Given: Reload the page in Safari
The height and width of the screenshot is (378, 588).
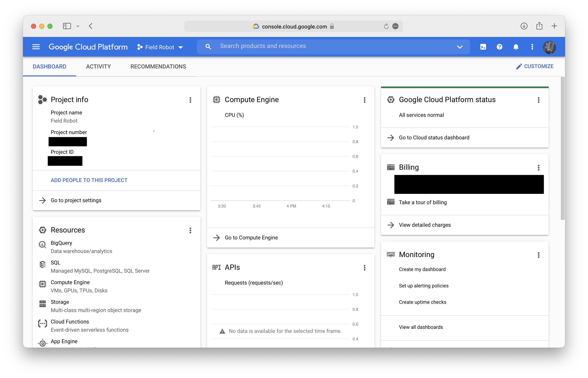Looking at the screenshot, I should click(386, 26).
